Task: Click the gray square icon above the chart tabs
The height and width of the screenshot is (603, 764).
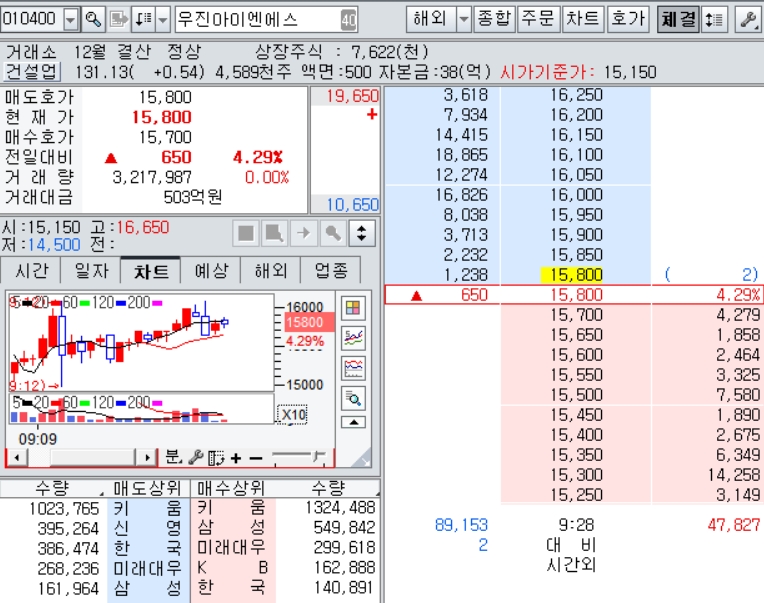Action: pos(246,233)
